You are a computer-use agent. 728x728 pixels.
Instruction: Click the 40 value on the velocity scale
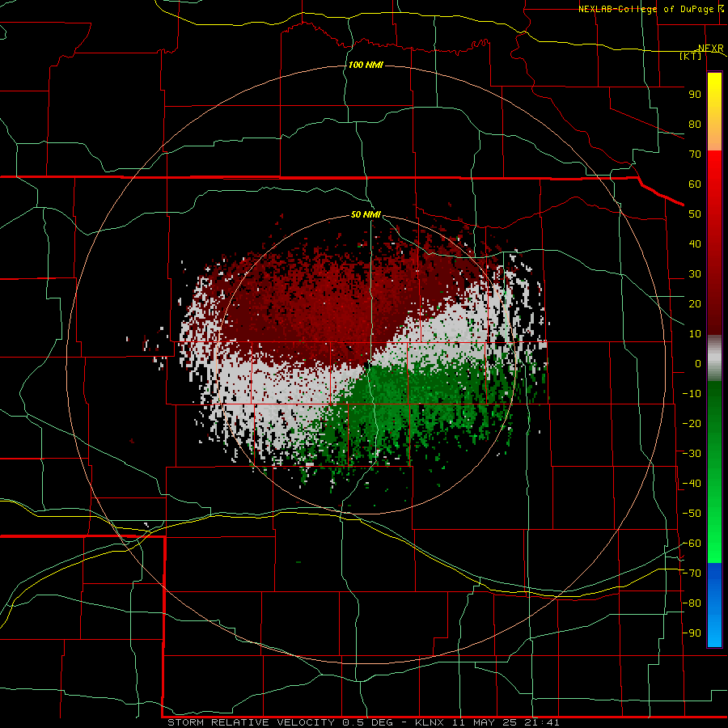(x=695, y=244)
